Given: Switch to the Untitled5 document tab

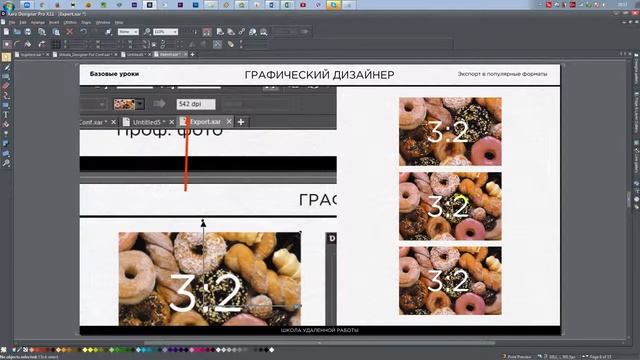Looking at the screenshot, I should tap(136, 54).
